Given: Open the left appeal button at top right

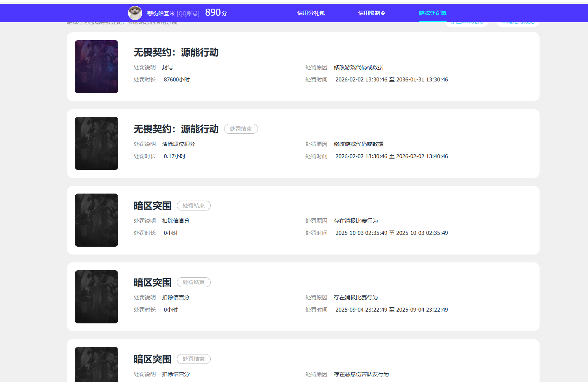Looking at the screenshot, I should tap(467, 22).
